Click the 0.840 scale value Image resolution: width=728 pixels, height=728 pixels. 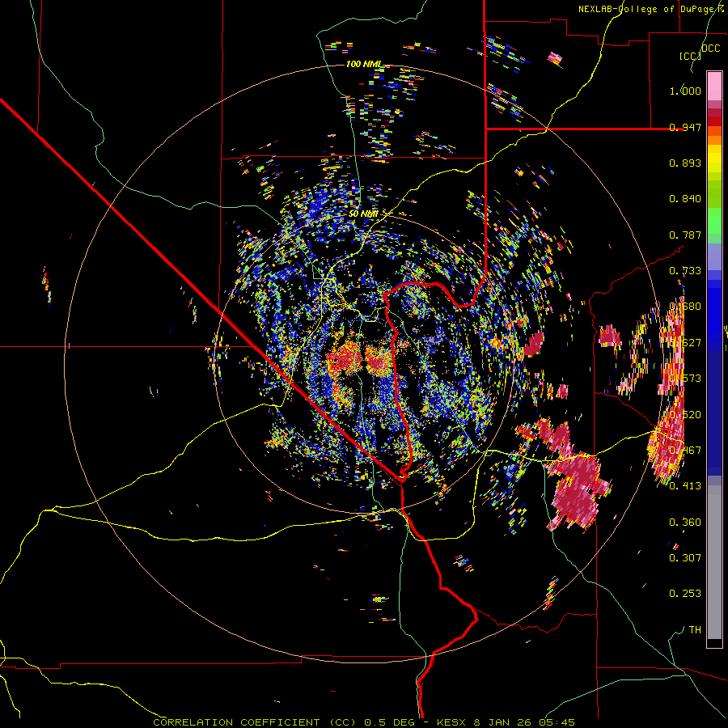[685, 199]
